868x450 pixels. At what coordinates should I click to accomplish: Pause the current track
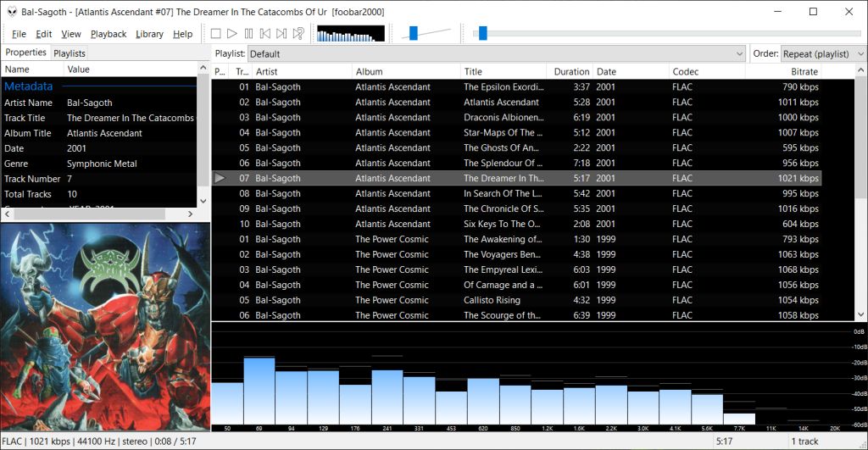(248, 34)
